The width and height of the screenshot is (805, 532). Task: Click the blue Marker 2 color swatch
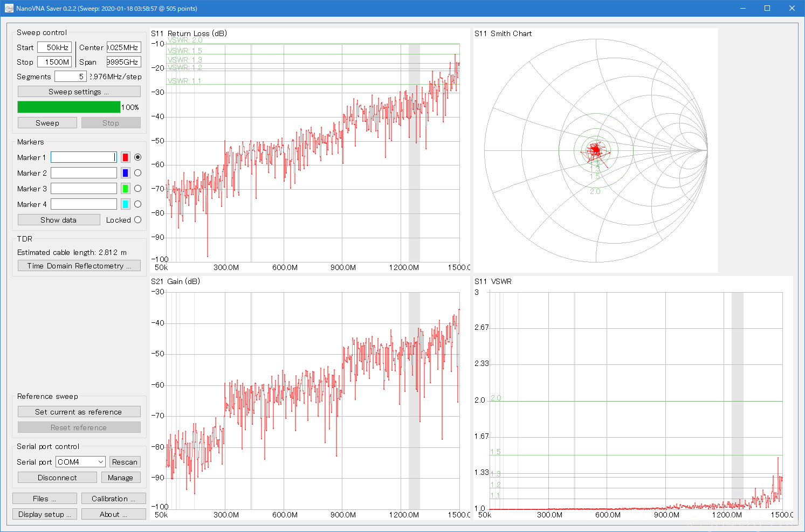125,173
